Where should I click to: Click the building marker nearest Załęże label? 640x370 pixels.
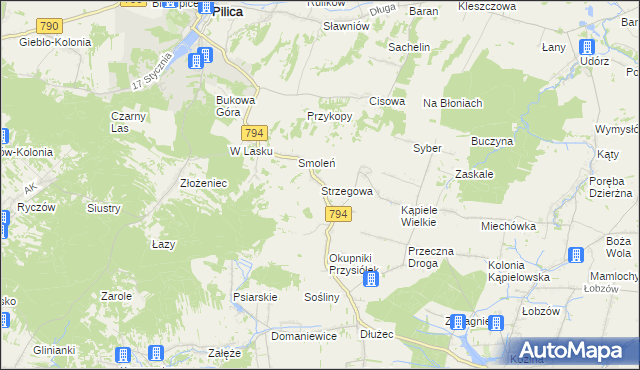coord(156,353)
